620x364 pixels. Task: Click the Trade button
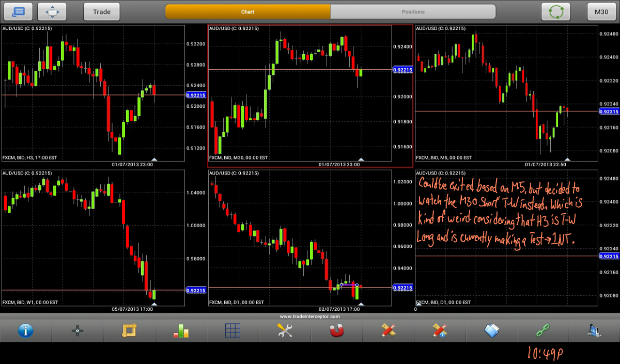[102, 11]
